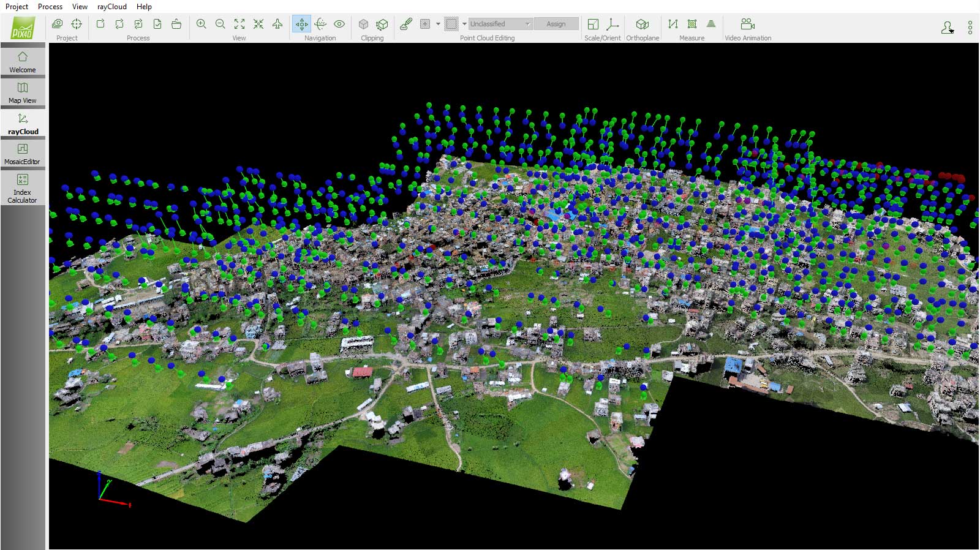Image resolution: width=980 pixels, height=550 pixels.
Task: Switch to the Map View panel
Action: (x=23, y=92)
